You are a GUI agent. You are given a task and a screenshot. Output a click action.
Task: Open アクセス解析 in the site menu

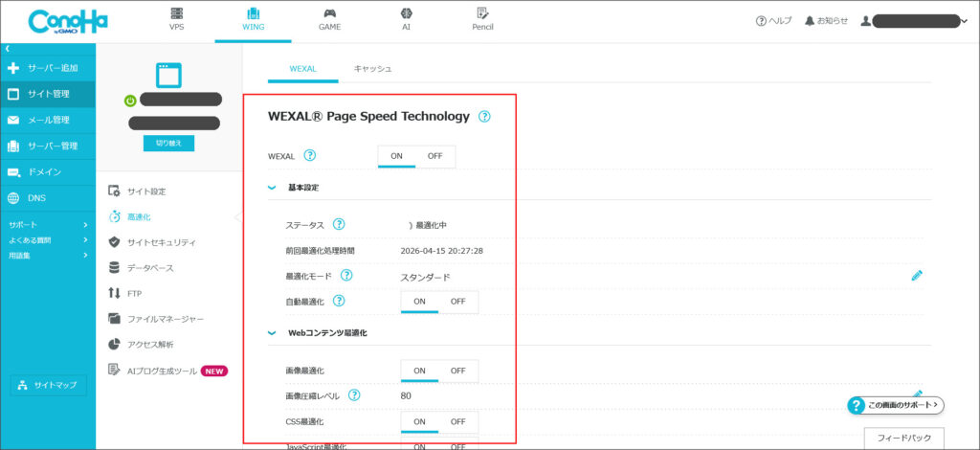(142, 345)
